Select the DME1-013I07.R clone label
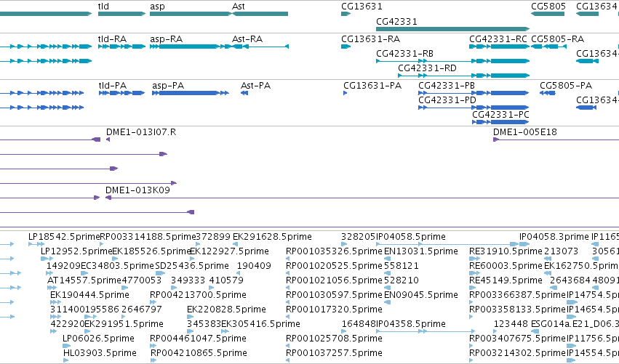 click(141, 132)
